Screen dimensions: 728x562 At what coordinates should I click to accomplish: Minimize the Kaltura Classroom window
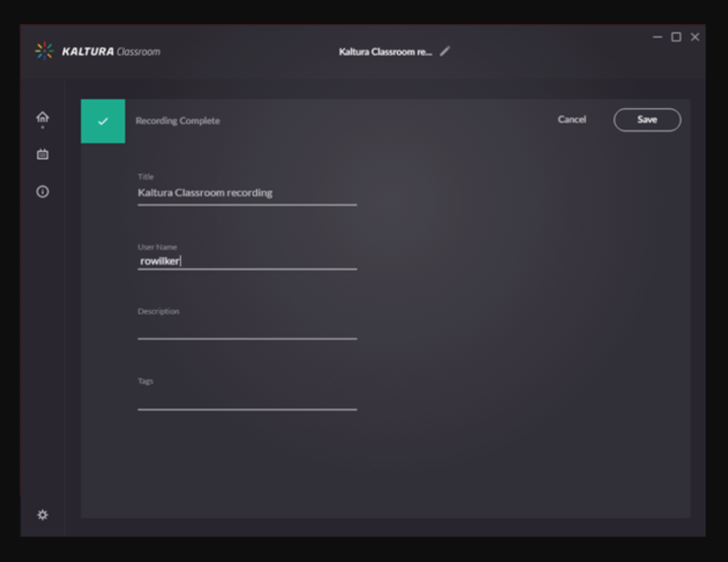(657, 37)
